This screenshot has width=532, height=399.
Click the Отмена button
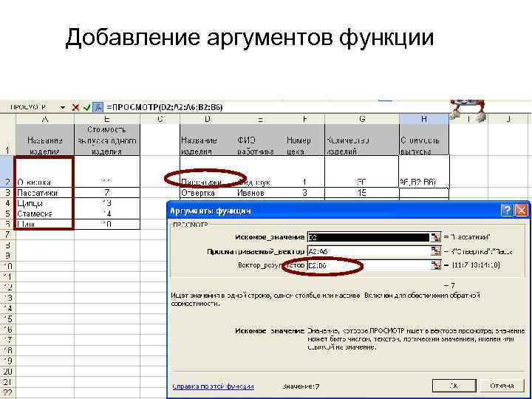click(502, 386)
